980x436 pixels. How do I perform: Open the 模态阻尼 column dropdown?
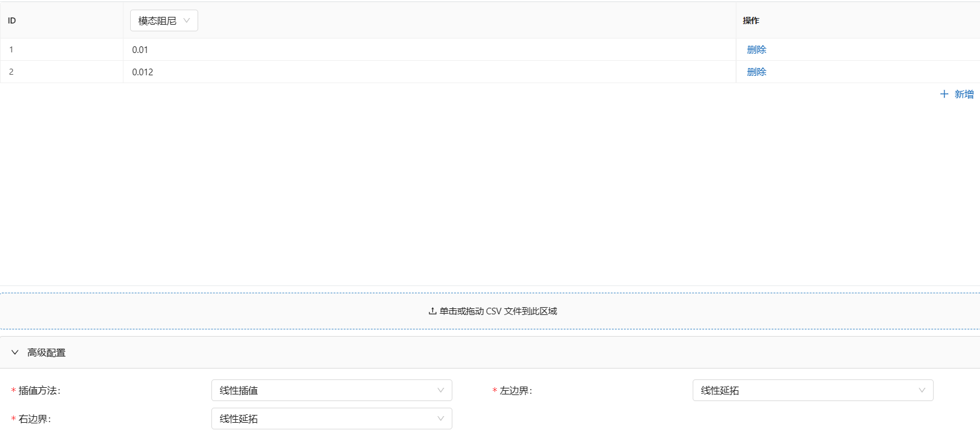[x=164, y=20]
